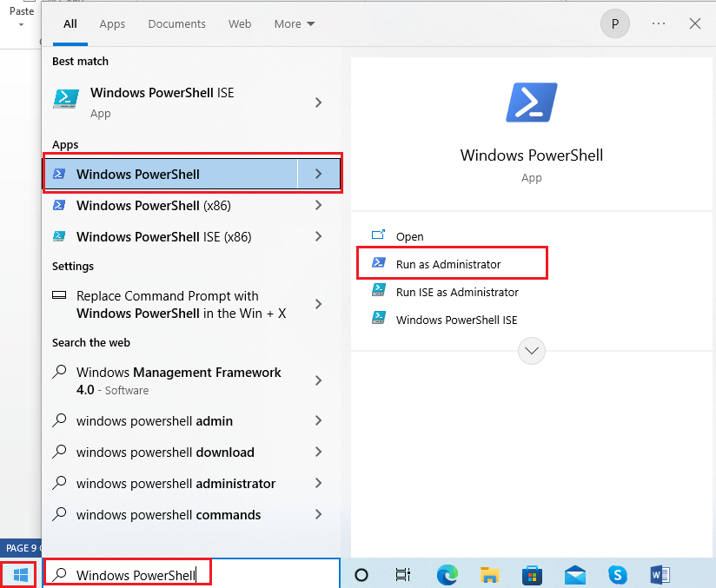Click the ellipsis options icon
This screenshot has width=716, height=588.
[x=658, y=23]
